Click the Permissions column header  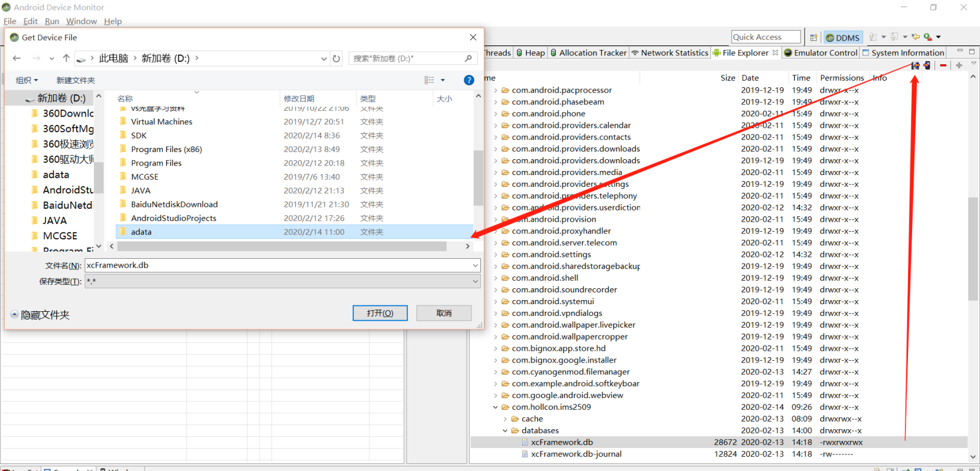coord(841,78)
